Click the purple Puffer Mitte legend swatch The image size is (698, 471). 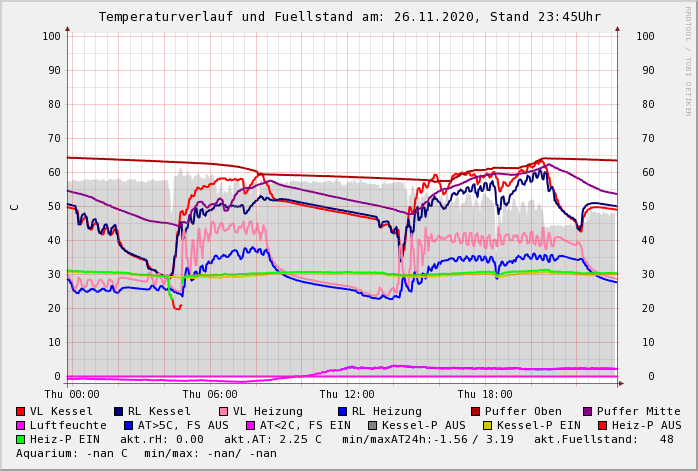pos(587,412)
